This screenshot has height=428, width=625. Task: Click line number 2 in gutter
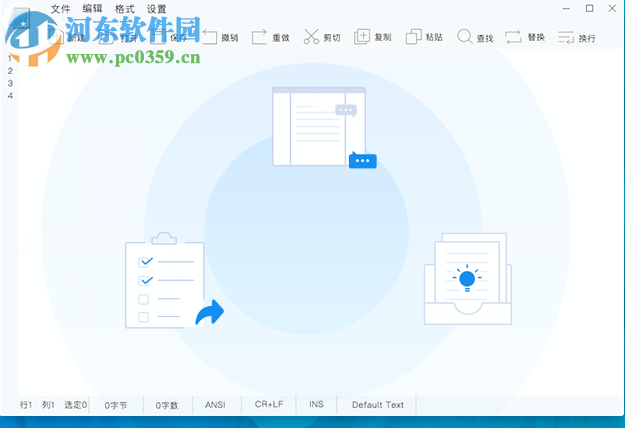pyautogui.click(x=10, y=71)
